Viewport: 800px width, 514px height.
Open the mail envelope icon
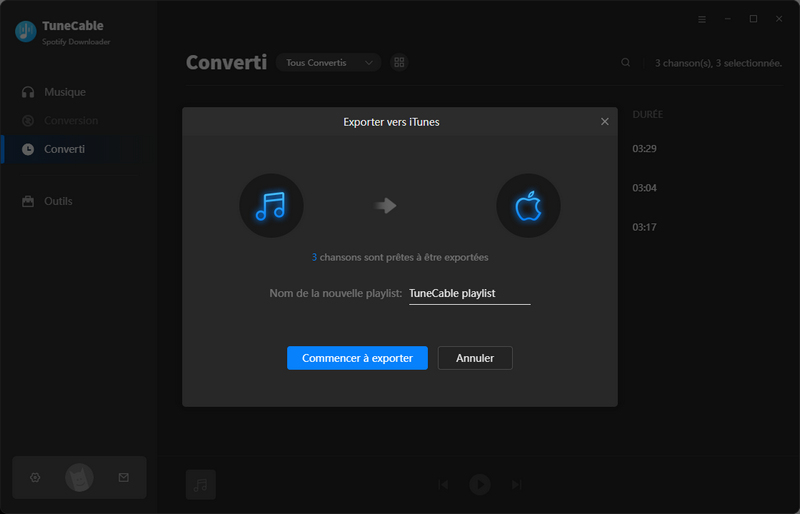[x=123, y=477]
